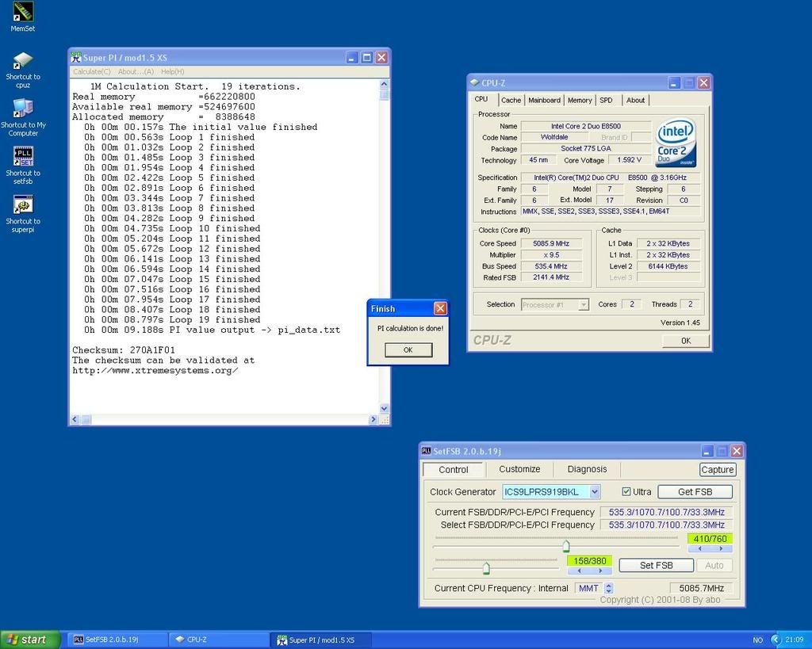
Task: Open the Processor selection dropdown in CPU-Z
Action: (x=584, y=305)
